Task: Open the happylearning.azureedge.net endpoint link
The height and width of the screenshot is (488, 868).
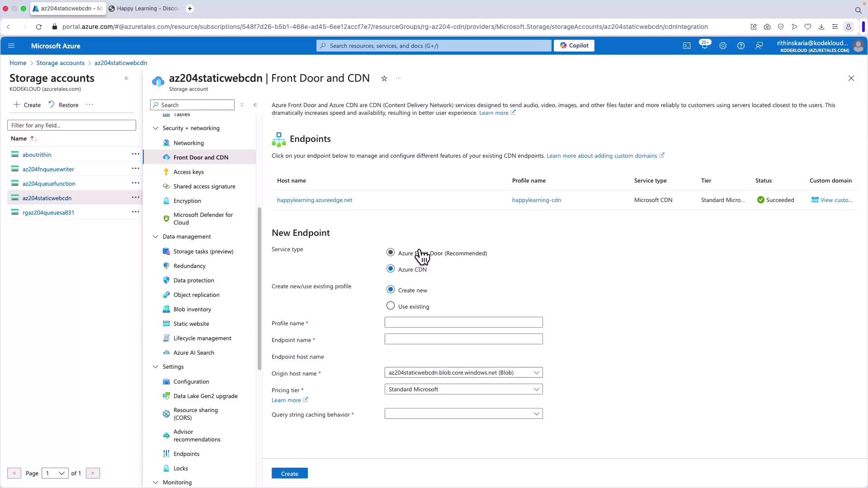Action: pyautogui.click(x=314, y=200)
